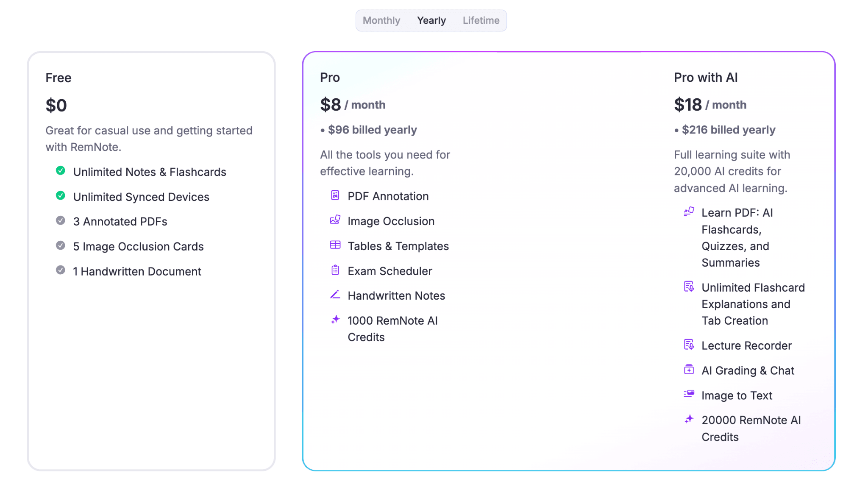The height and width of the screenshot is (490, 868).
Task: Select the Yearly billing tab
Action: point(431,20)
